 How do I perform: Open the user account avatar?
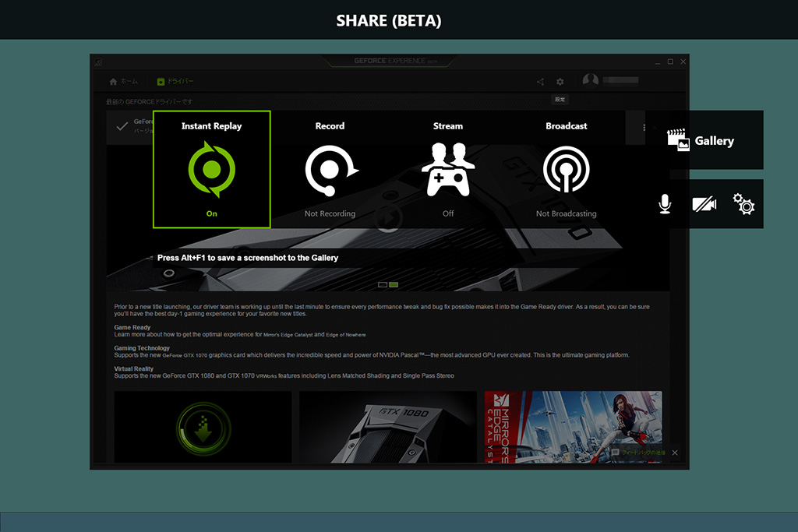point(591,80)
